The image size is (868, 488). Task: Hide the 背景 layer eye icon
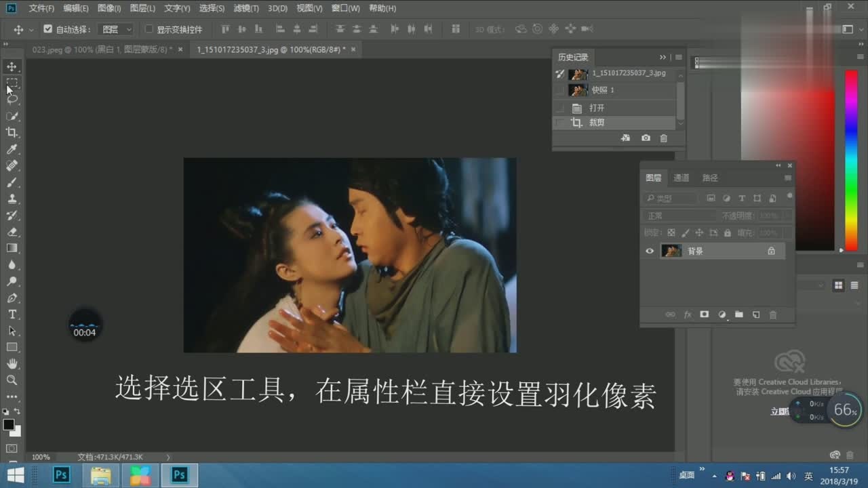coord(650,251)
